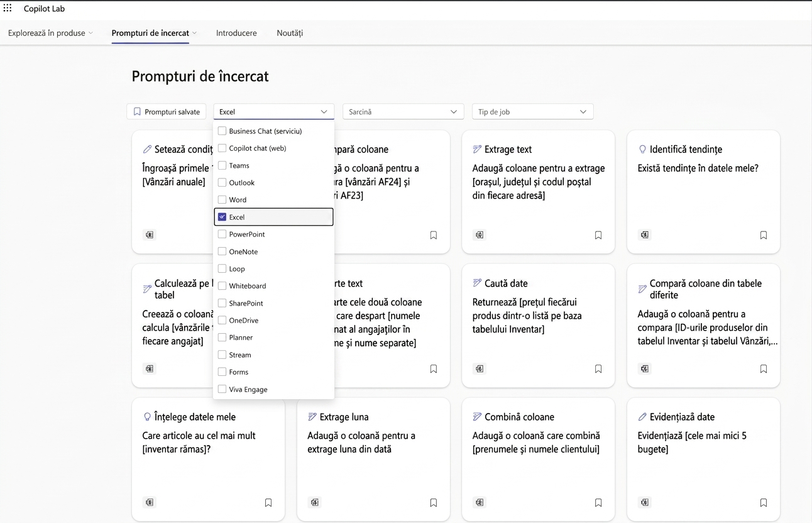Click Excel icon on 'Identifică tendințe' card

[645, 235]
